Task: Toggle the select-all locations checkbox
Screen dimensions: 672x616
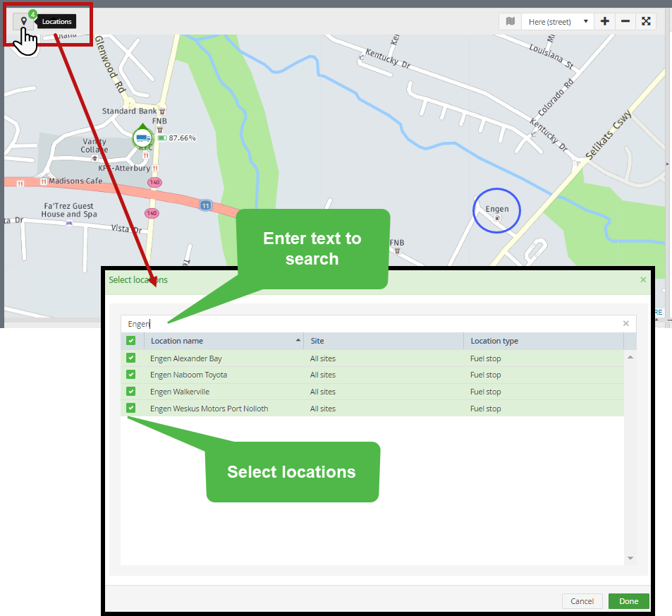Action: (130, 341)
